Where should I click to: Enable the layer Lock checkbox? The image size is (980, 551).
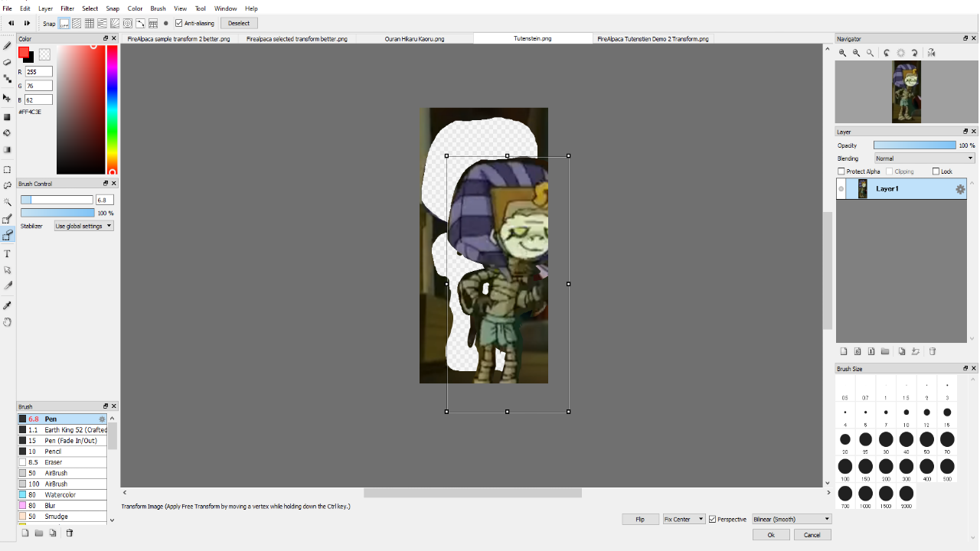(936, 171)
